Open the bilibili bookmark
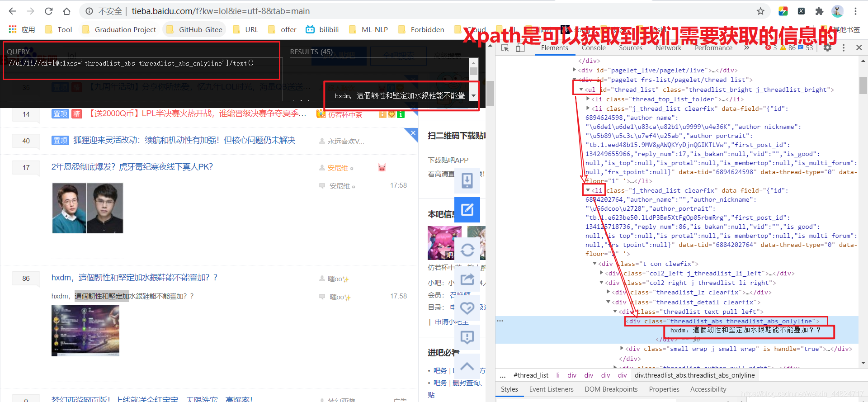 [x=322, y=29]
